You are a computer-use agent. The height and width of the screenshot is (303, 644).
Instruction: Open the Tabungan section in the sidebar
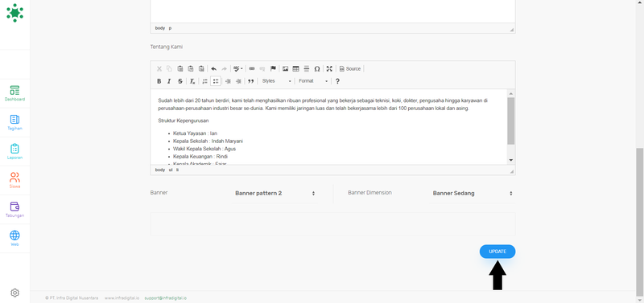pos(14,210)
